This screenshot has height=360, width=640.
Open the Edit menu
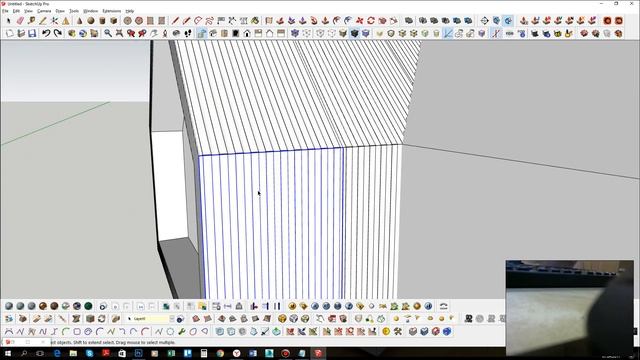16,11
